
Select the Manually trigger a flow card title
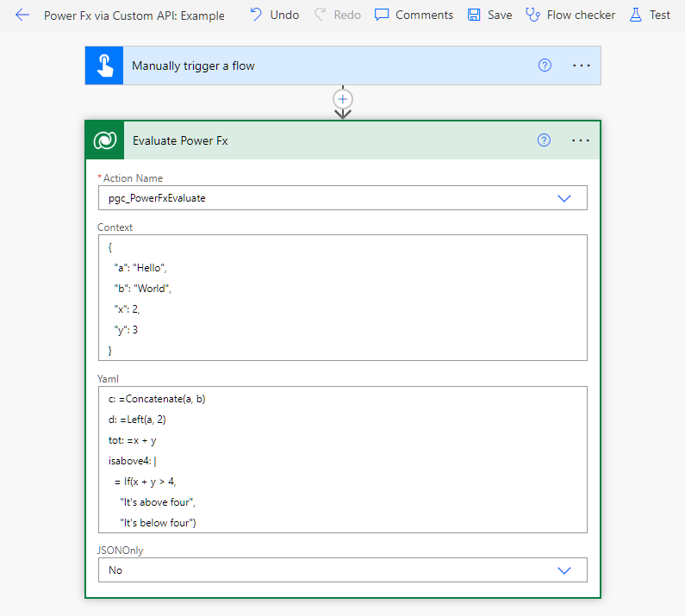click(193, 66)
